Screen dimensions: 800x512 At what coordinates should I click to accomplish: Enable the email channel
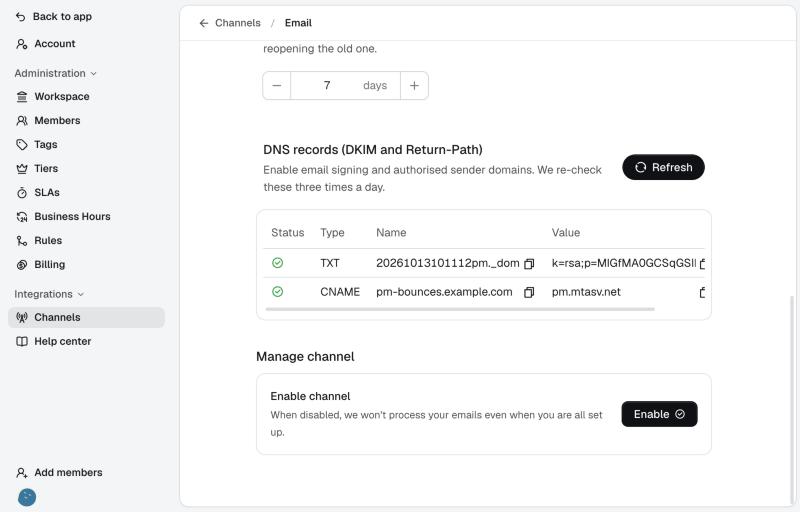coord(659,414)
